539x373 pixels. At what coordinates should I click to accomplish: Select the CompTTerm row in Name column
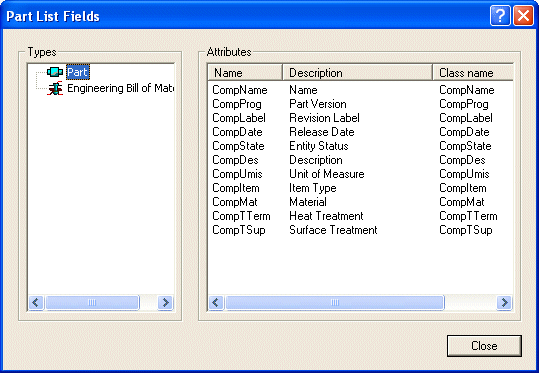pyautogui.click(x=241, y=216)
